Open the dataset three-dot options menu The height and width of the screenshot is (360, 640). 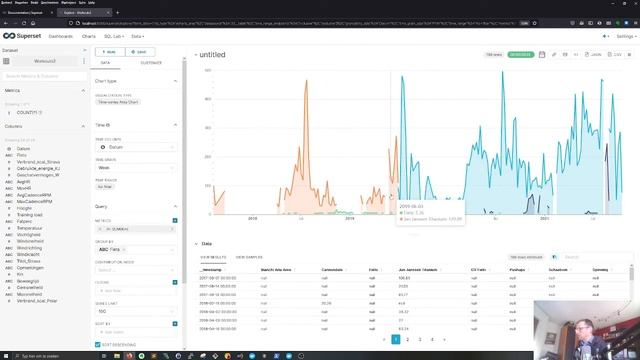tap(84, 61)
